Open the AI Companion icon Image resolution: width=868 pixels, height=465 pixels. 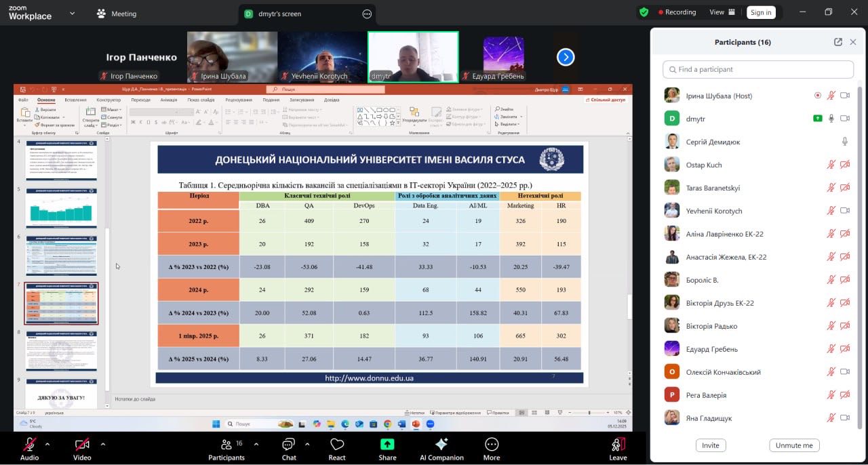pos(441,445)
